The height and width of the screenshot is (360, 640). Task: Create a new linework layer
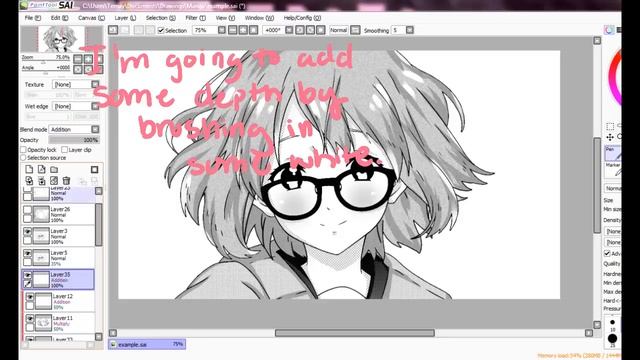coord(42,169)
